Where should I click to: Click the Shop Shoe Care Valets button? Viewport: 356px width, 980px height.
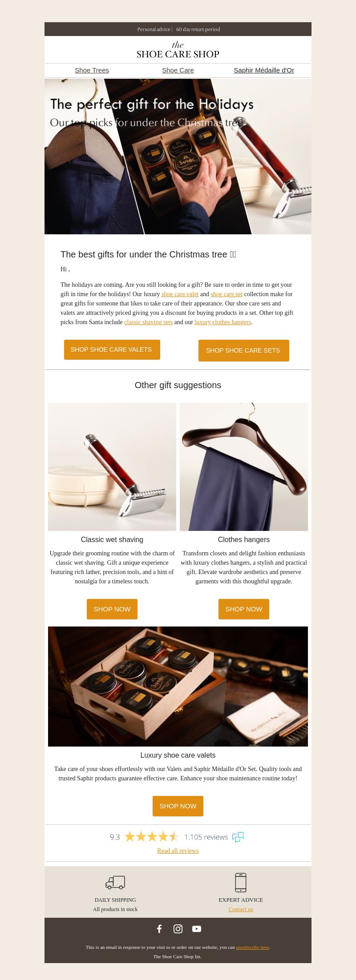click(112, 350)
